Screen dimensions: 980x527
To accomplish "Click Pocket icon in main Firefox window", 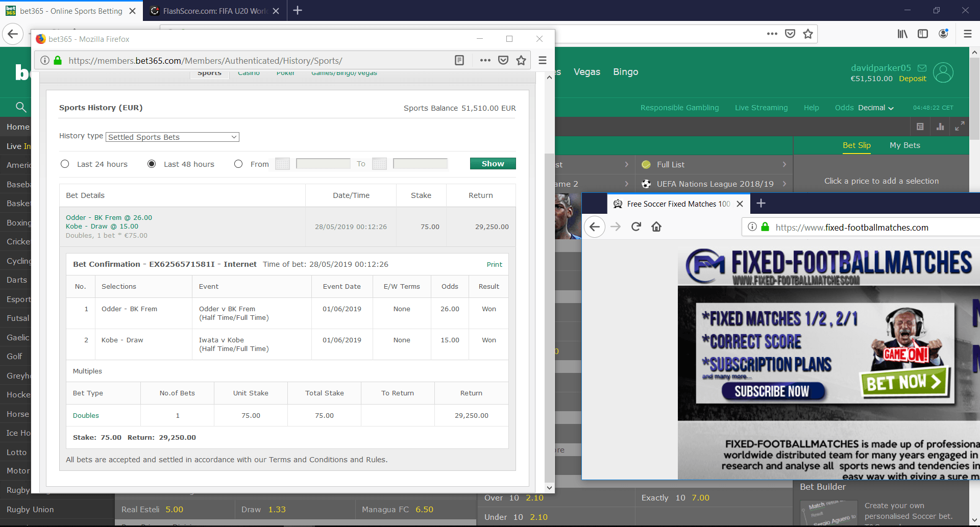I will pos(790,34).
